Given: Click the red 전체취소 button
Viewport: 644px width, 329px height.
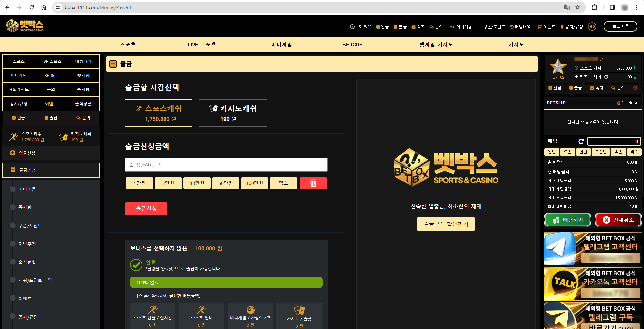Looking at the screenshot, I should pos(618,220).
